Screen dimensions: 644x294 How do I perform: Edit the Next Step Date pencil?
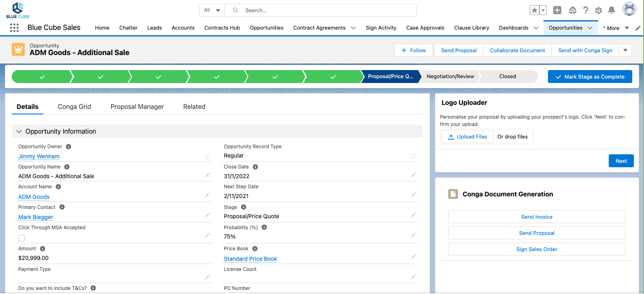413,195
